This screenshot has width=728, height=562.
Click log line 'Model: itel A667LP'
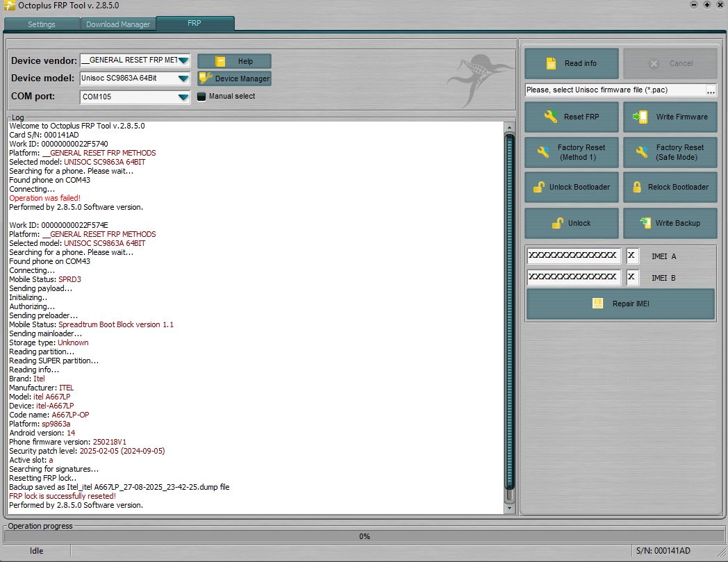[40, 397]
